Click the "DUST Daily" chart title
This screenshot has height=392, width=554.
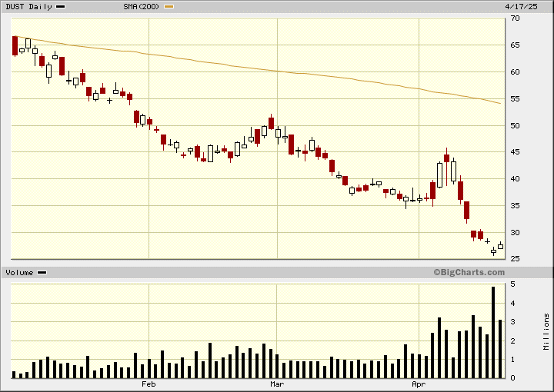coord(28,7)
